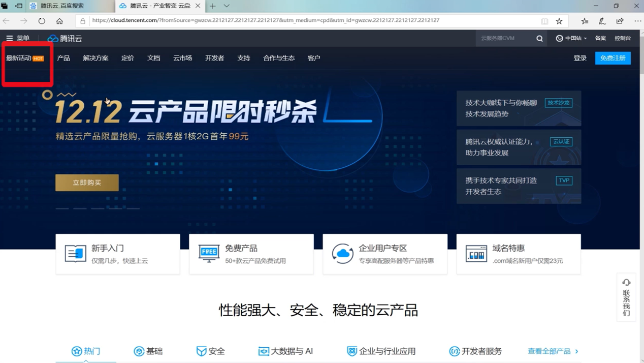Screen dimensions: 644x363
Task: Click the 免费注册 button
Action: point(613,58)
